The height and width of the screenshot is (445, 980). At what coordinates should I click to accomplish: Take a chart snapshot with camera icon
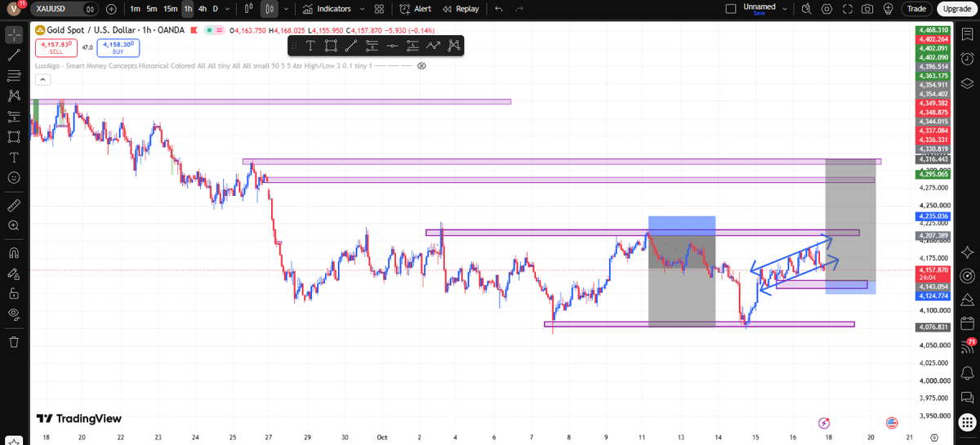(866, 9)
